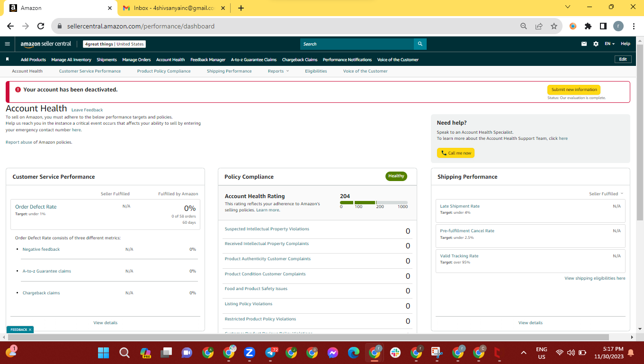The width and height of the screenshot is (644, 364).
Task: Click the Account Health Rating progress bar
Action: coord(374,202)
